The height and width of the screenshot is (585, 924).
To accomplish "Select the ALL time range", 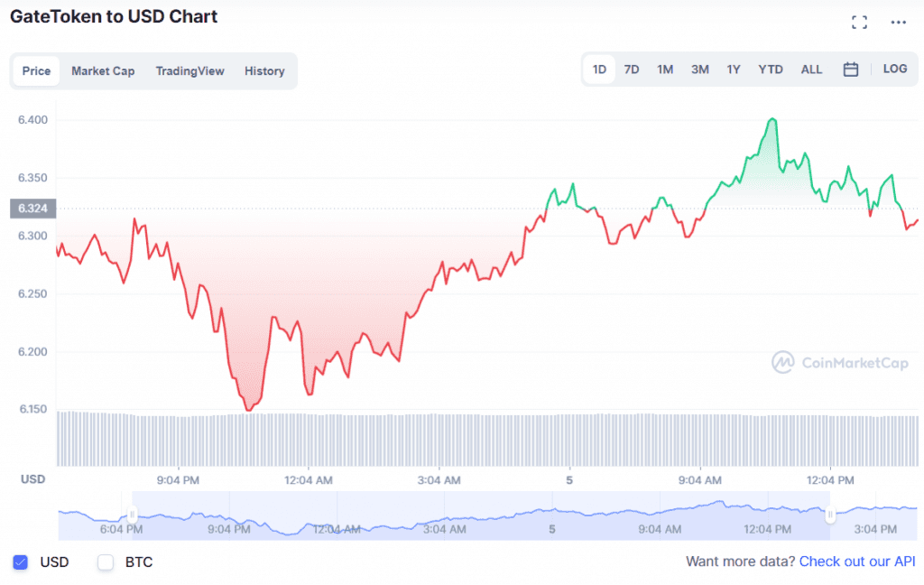I will click(x=811, y=70).
